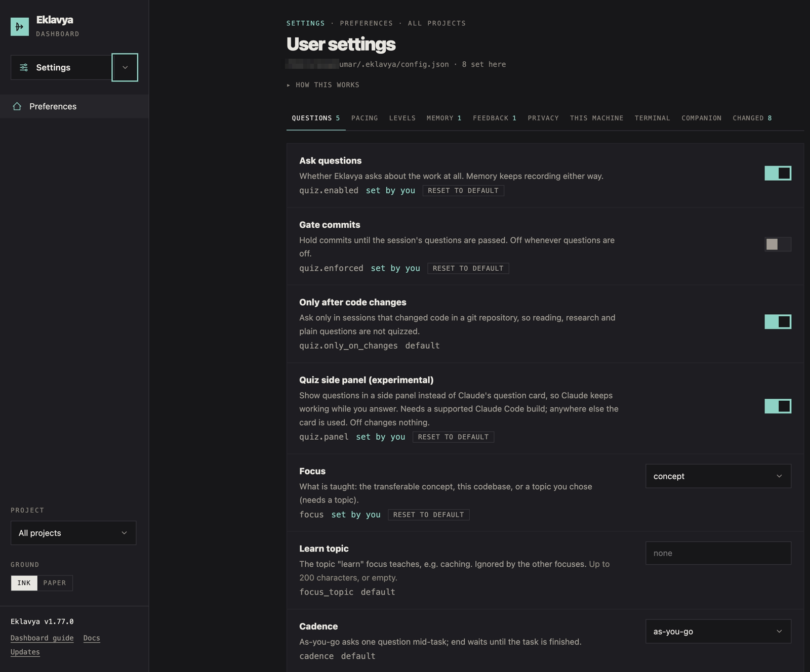Reset quiz.enforced to default
The width and height of the screenshot is (810, 672).
pyautogui.click(x=468, y=268)
